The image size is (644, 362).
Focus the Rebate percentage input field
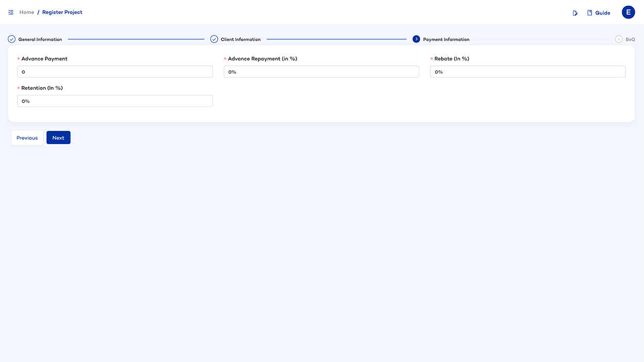pos(528,72)
